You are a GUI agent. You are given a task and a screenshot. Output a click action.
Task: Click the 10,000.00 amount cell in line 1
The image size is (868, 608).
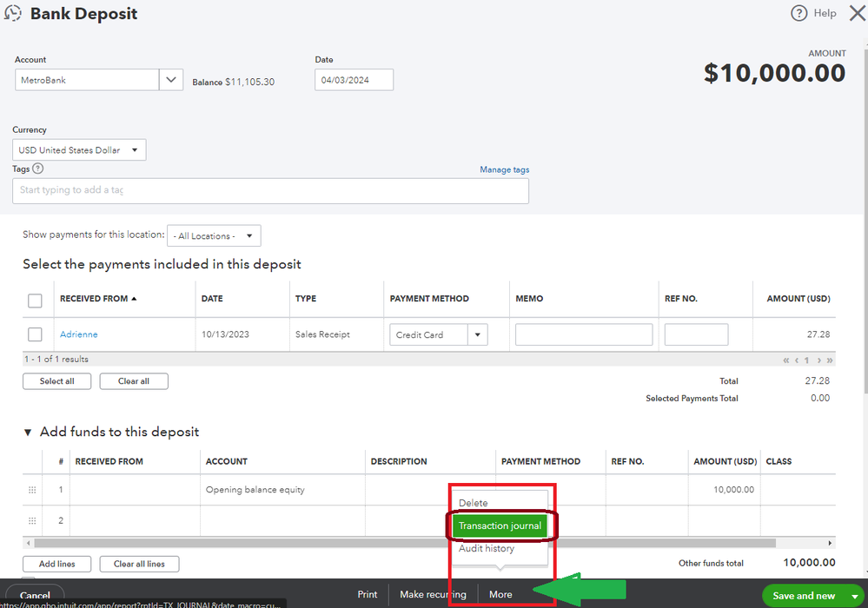coord(724,490)
